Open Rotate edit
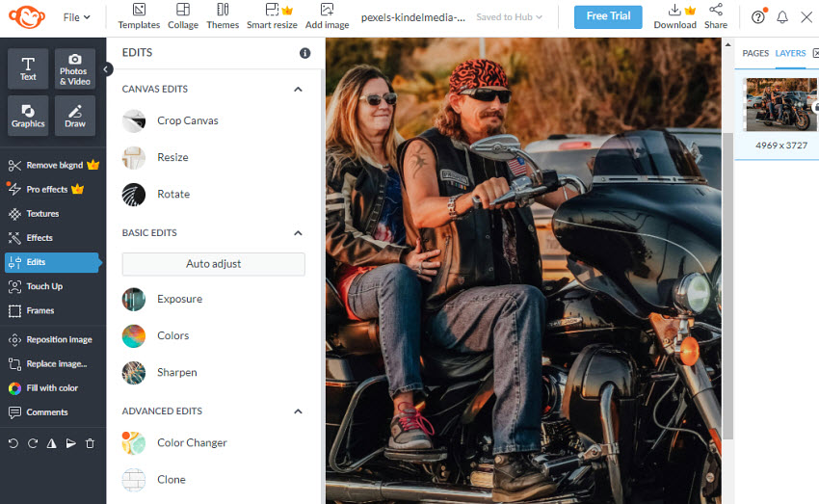The width and height of the screenshot is (819, 504). (156, 195)
